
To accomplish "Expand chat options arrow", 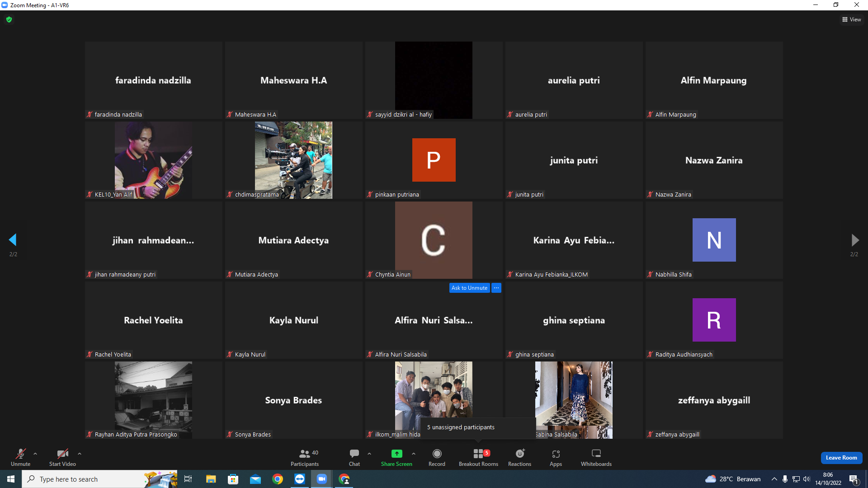I will (x=369, y=454).
